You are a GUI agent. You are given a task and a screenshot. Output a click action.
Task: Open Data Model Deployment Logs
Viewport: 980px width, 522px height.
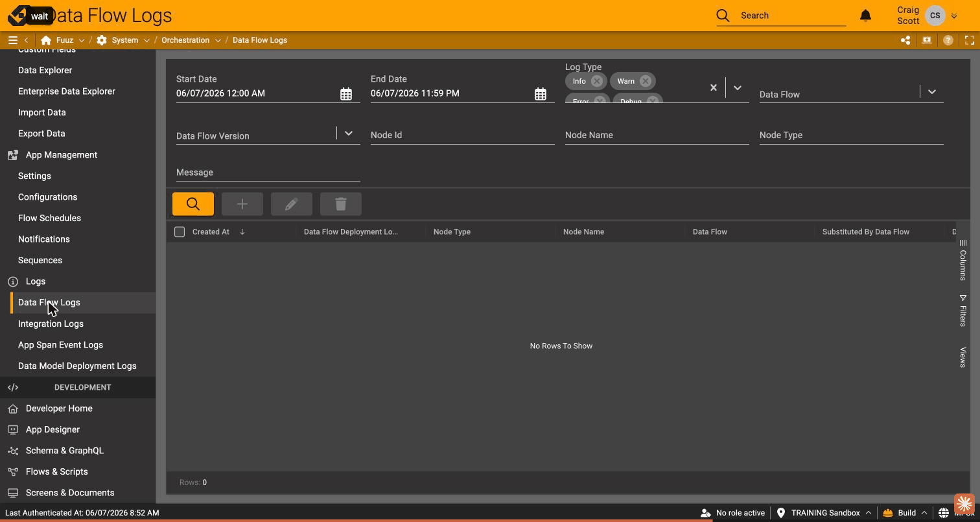77,366
